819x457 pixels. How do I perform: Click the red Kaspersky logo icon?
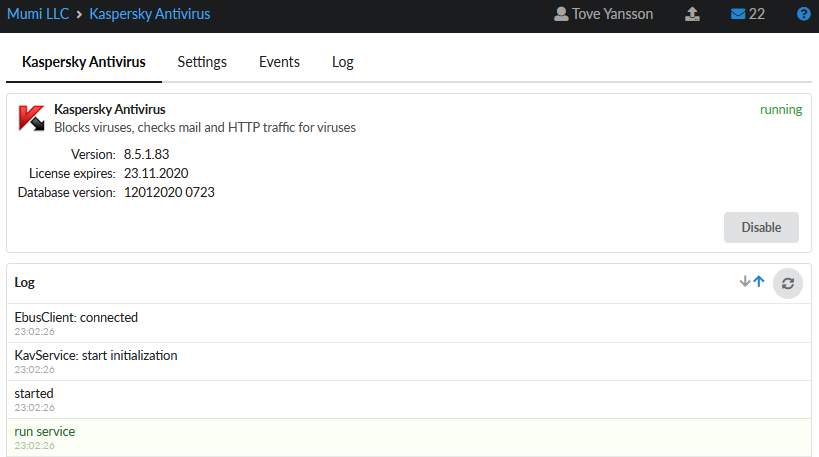click(x=31, y=118)
